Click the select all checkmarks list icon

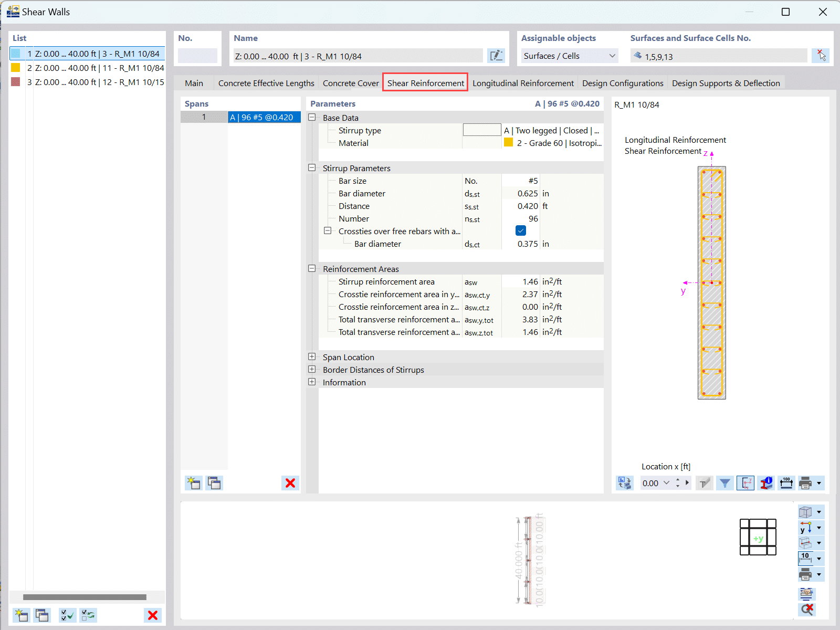(67, 615)
